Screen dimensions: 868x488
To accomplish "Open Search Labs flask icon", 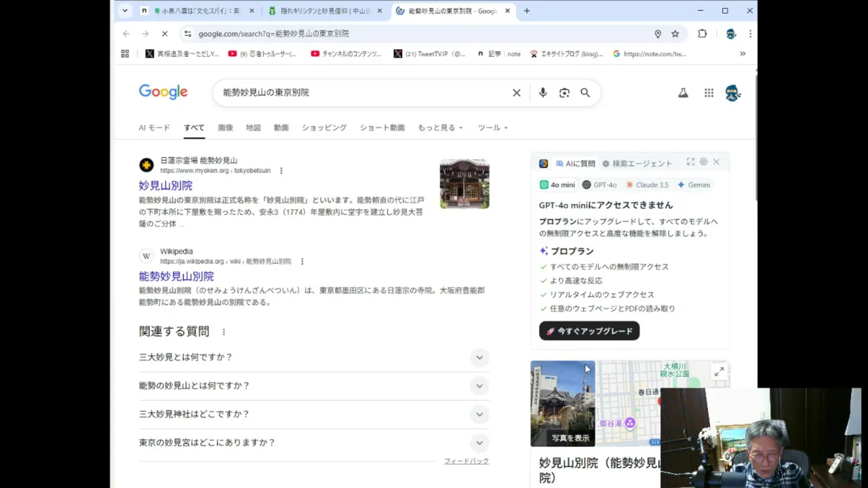I will pyautogui.click(x=684, y=93).
